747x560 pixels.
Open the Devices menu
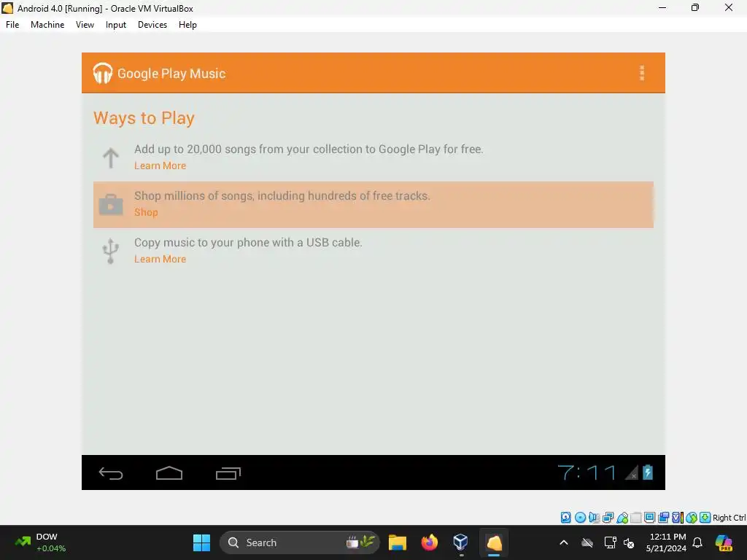(152, 25)
